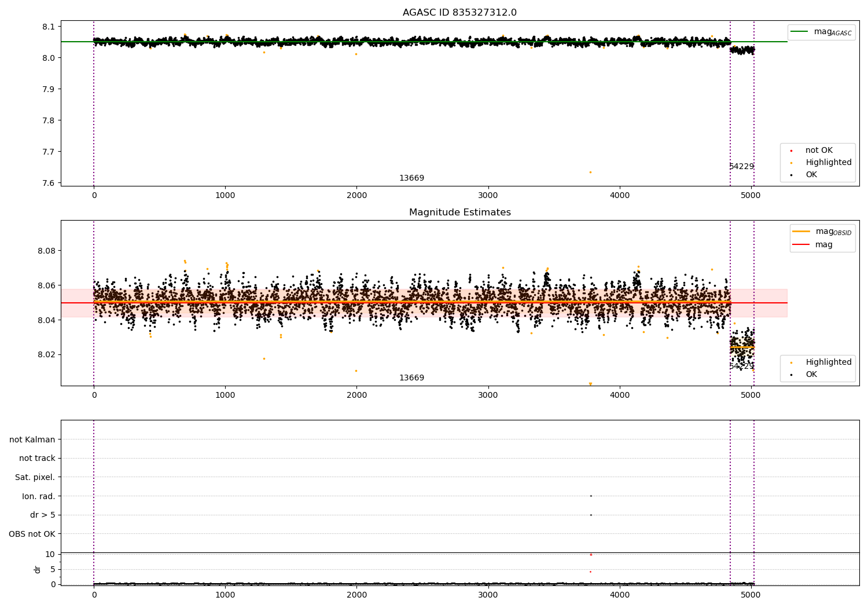Screen dimensions: 868x608
Task: Click the '13669' label in the top plot
Action: [x=411, y=178]
